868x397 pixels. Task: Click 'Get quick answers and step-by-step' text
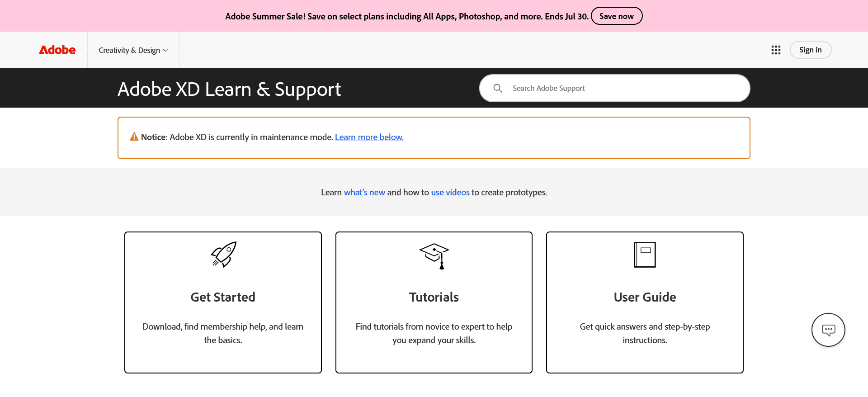pos(645,333)
